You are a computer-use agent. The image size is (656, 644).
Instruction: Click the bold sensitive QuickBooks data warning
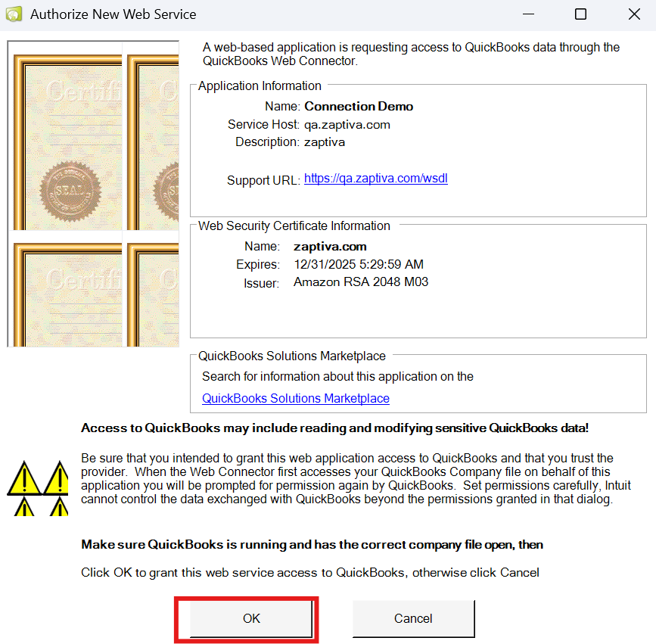click(334, 428)
